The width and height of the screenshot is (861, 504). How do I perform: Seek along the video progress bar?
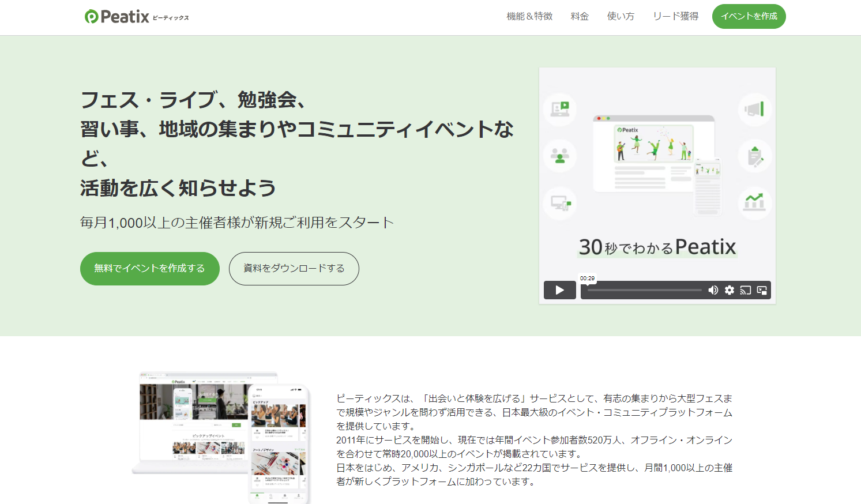click(x=645, y=290)
